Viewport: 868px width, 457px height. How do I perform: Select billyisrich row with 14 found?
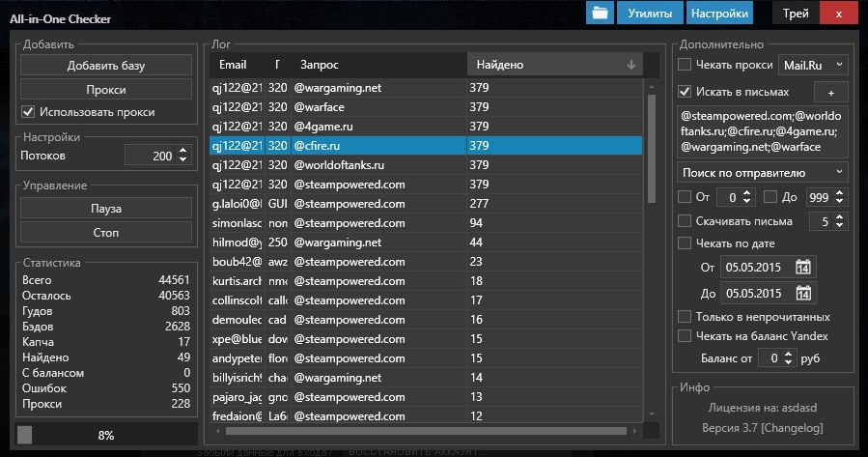click(x=426, y=378)
